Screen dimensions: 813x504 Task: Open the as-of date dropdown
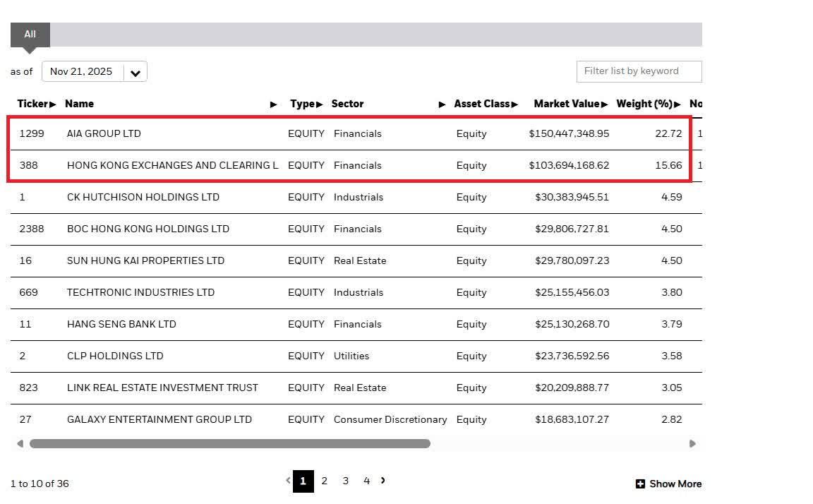(135, 72)
